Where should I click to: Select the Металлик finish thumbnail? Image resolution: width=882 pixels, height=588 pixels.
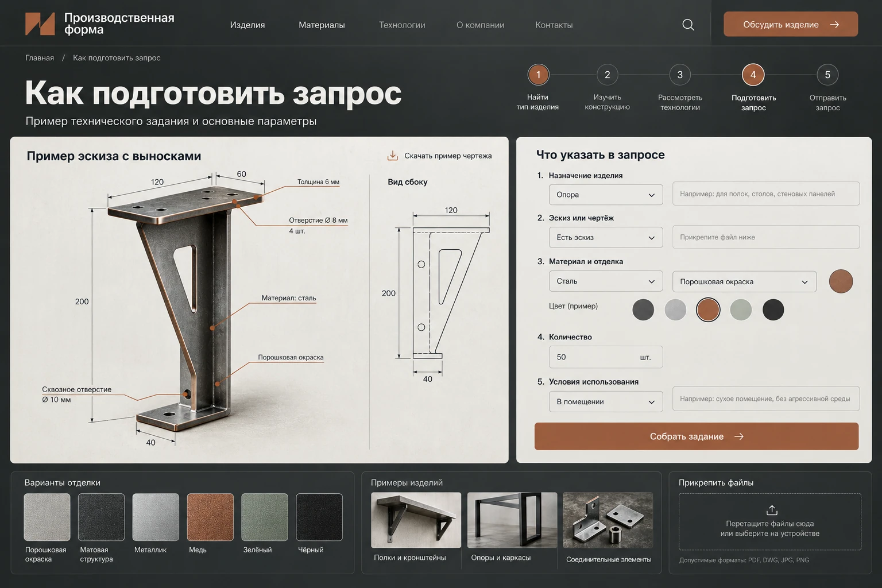click(x=156, y=517)
